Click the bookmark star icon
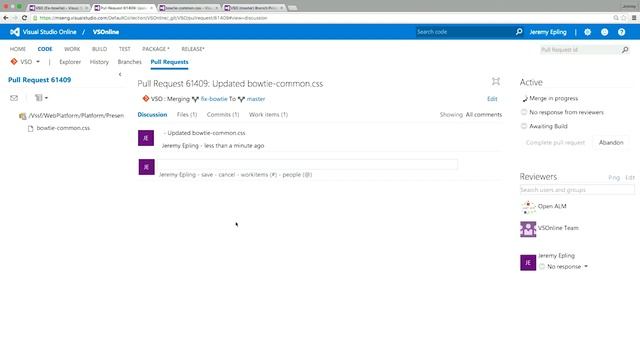640x360 pixels. click(624, 18)
